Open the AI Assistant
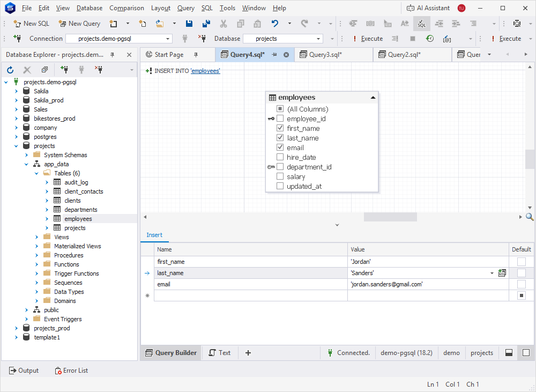 [428, 8]
